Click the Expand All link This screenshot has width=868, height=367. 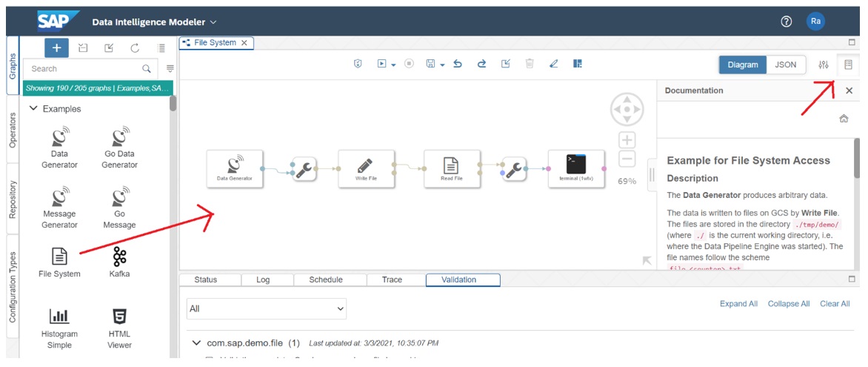tap(738, 304)
